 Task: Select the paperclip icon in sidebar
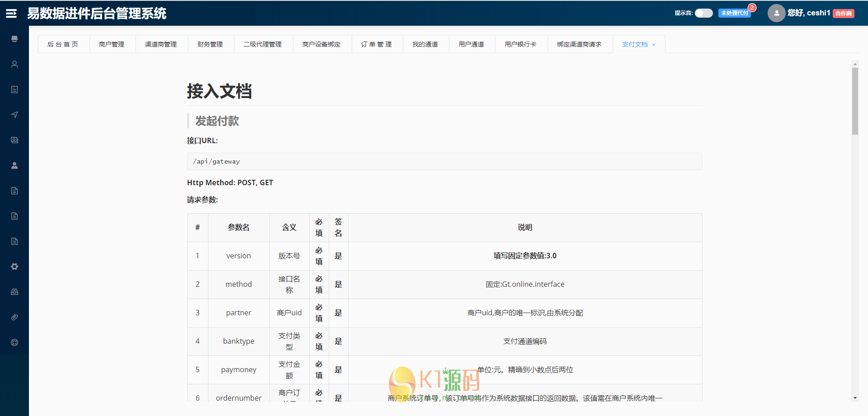14,317
